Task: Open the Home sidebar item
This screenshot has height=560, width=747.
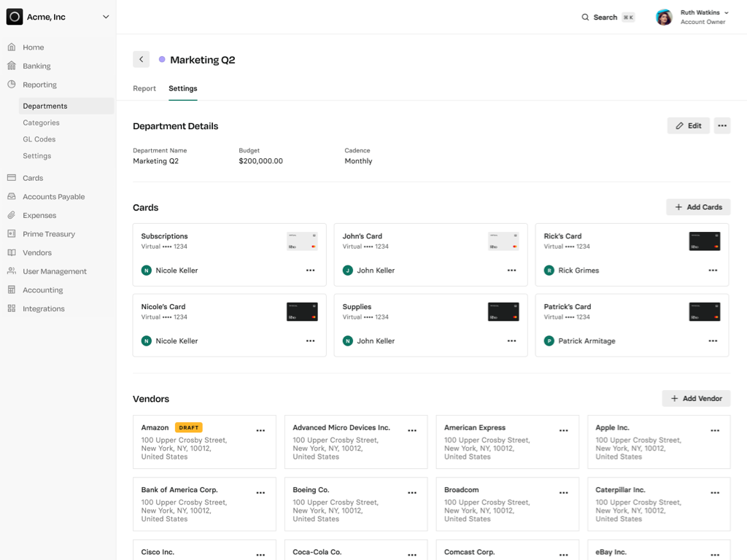Action: pyautogui.click(x=34, y=47)
